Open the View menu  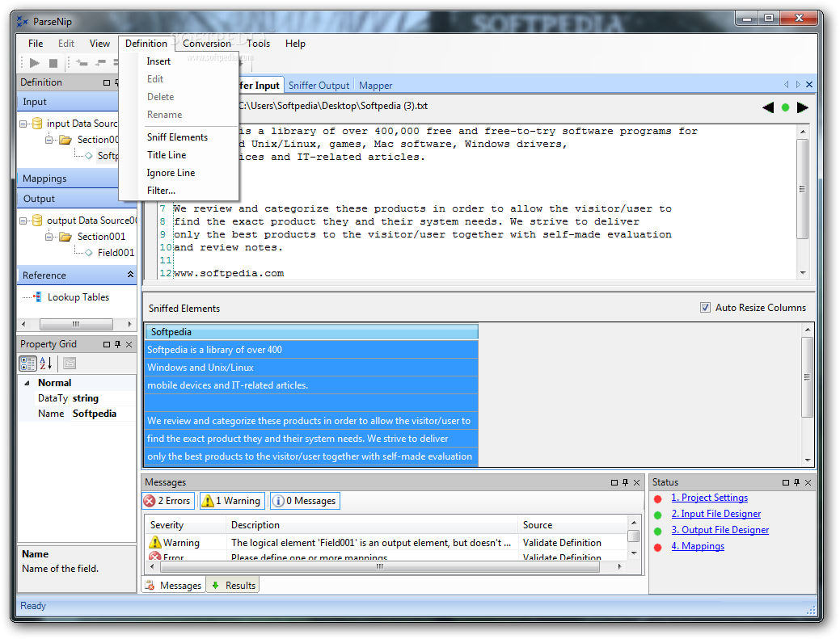(x=99, y=44)
